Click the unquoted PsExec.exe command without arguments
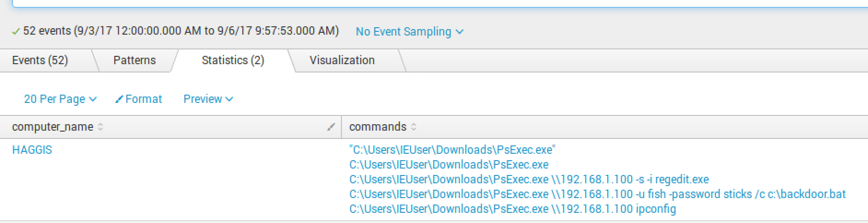868x223 pixels. [x=449, y=165]
